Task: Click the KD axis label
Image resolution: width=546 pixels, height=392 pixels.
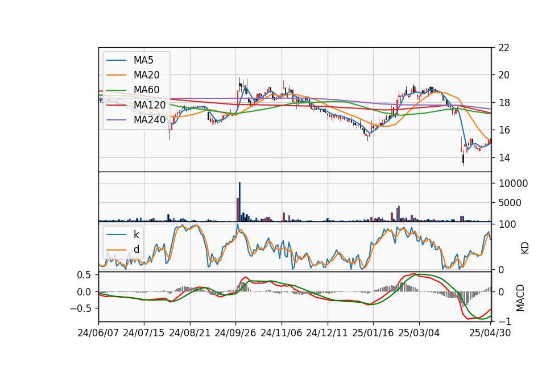Action: [524, 248]
